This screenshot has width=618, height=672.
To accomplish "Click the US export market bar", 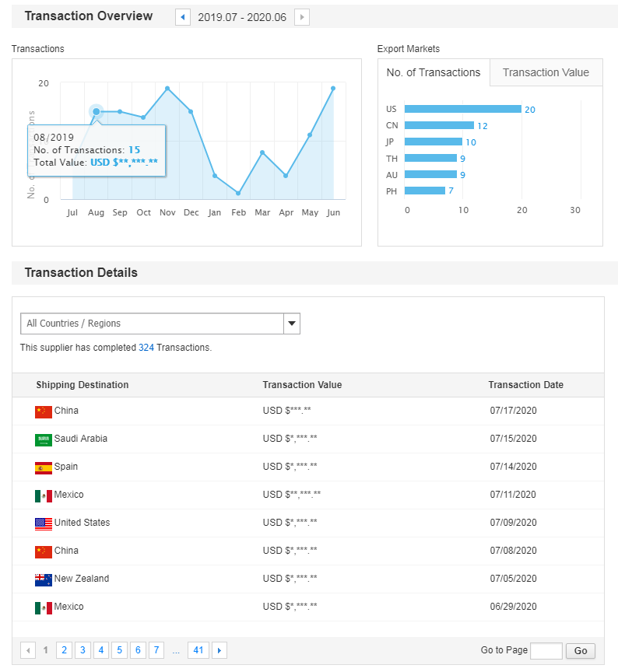I will click(x=463, y=109).
